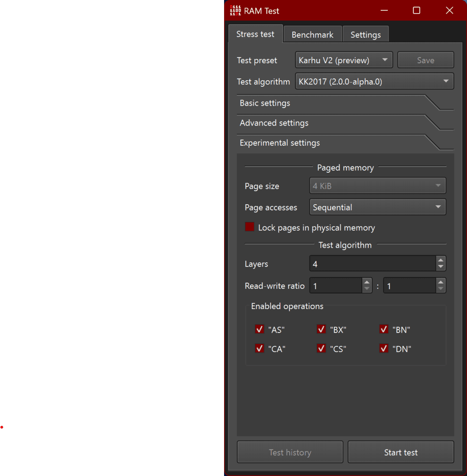Open the Page size dropdown

pyautogui.click(x=377, y=186)
